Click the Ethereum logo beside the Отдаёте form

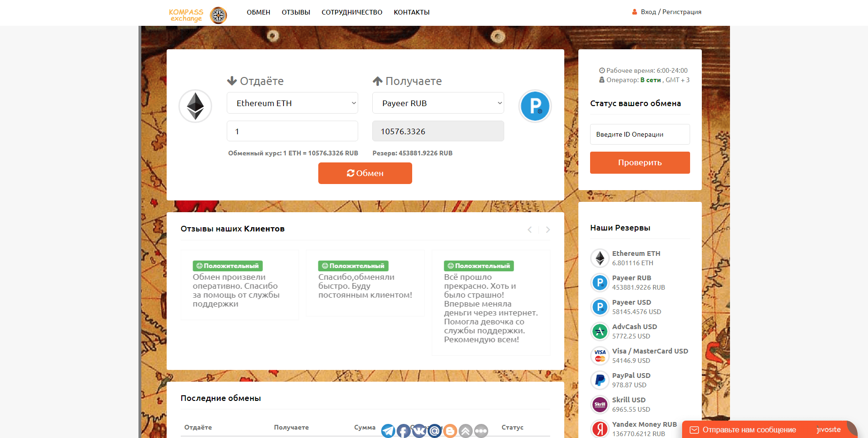coord(195,106)
